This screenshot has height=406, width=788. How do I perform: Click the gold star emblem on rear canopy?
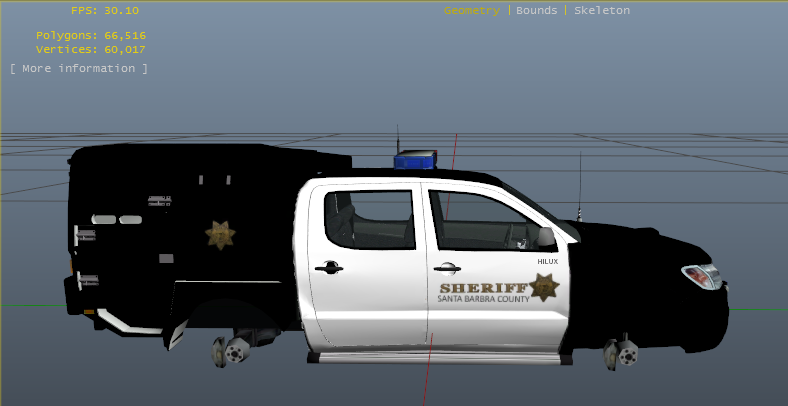click(x=220, y=235)
